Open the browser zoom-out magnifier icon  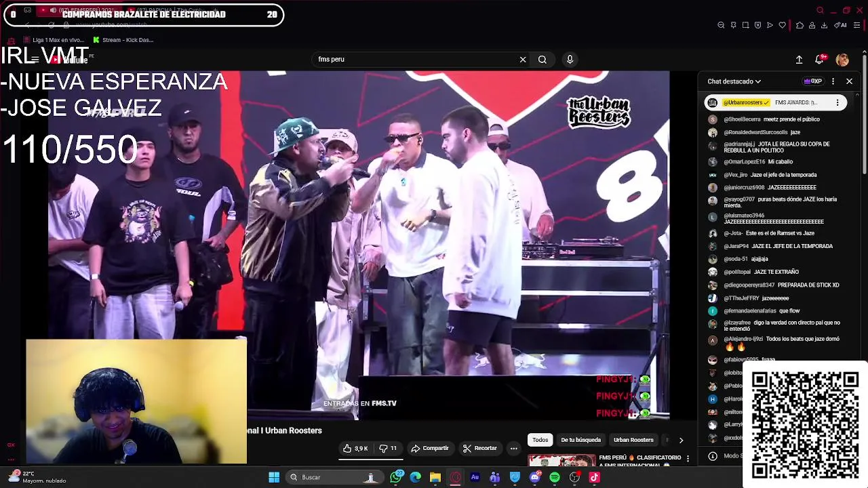[x=721, y=25]
